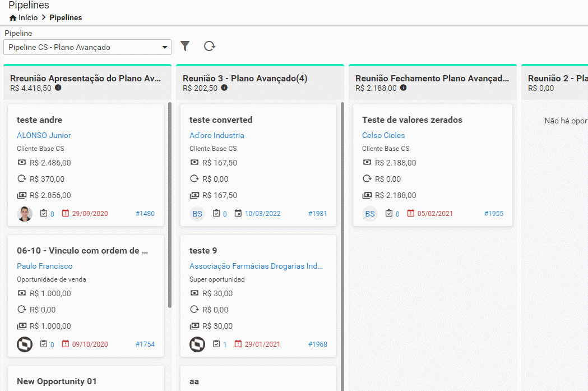Click the money icon next to R$ 167,50 first row
Viewport: 588px width, 391px height.
[x=195, y=162]
